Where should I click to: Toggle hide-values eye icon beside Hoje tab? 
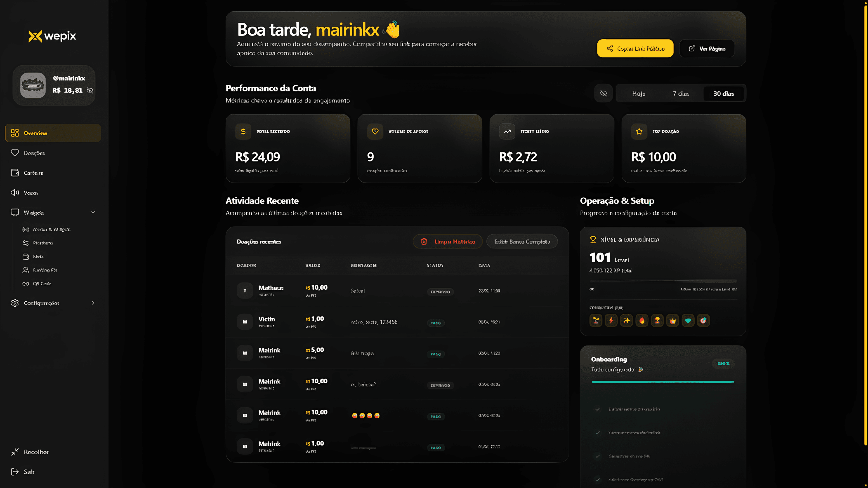pyautogui.click(x=604, y=93)
